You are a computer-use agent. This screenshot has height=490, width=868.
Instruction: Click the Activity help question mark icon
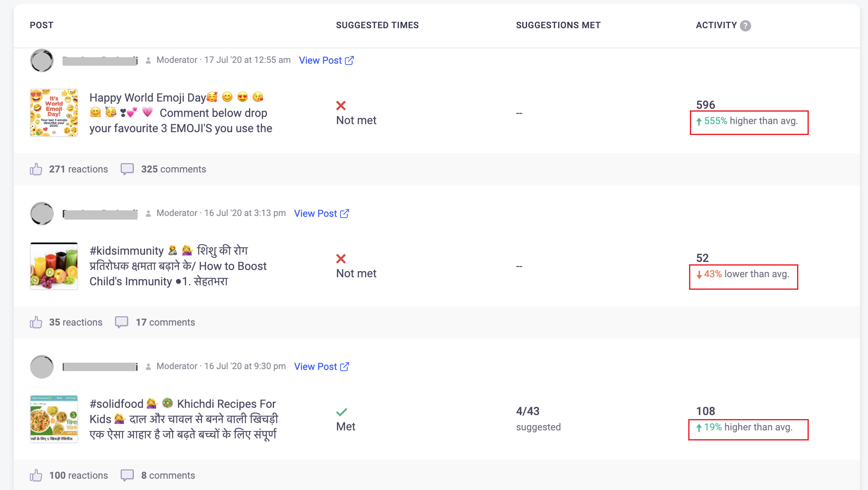click(745, 26)
